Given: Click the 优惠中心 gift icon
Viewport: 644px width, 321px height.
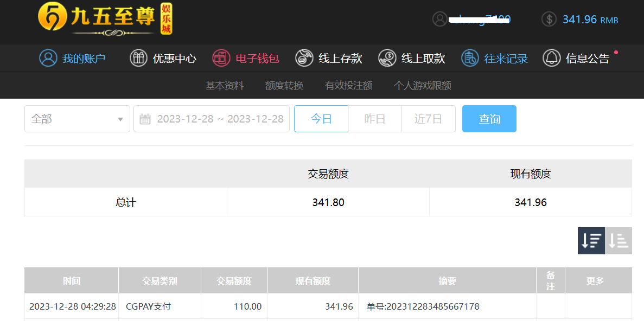Looking at the screenshot, I should pyautogui.click(x=138, y=58).
